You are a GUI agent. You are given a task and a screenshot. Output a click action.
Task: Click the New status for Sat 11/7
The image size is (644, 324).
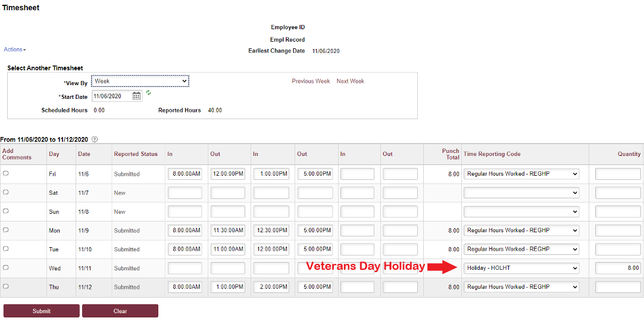[120, 193]
